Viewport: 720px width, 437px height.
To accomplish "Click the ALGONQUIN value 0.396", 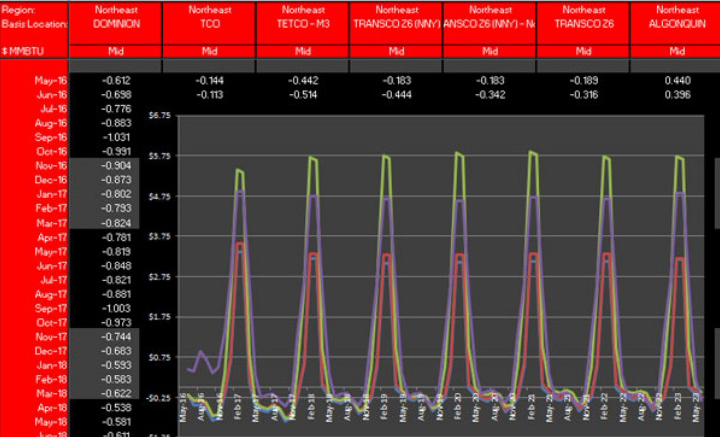I will coord(677,95).
